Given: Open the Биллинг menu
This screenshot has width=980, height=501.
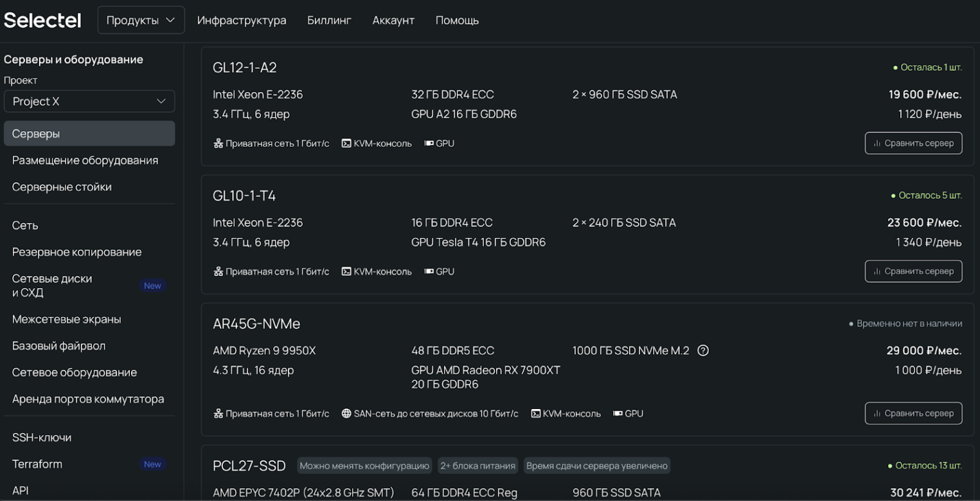Looking at the screenshot, I should coord(329,20).
